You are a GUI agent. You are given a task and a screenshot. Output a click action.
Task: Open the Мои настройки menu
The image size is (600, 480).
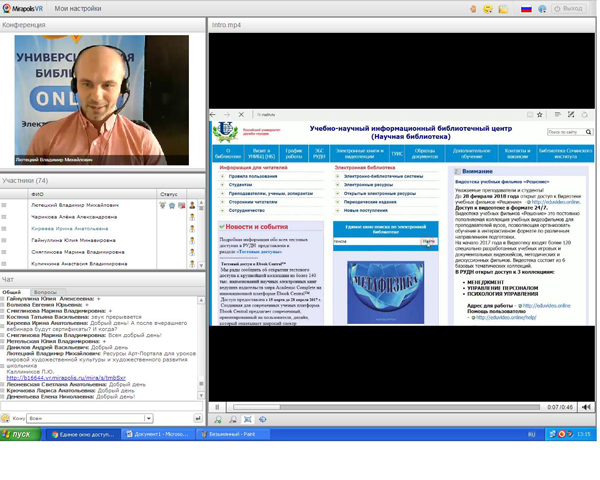pyautogui.click(x=78, y=8)
